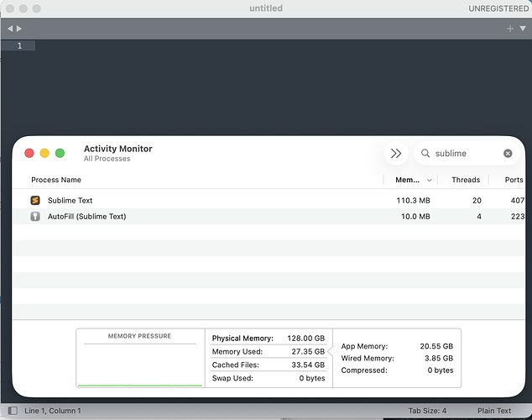Minimize Activity Monitor with the yellow button
Viewport: 532px width, 420px height.
(44, 153)
